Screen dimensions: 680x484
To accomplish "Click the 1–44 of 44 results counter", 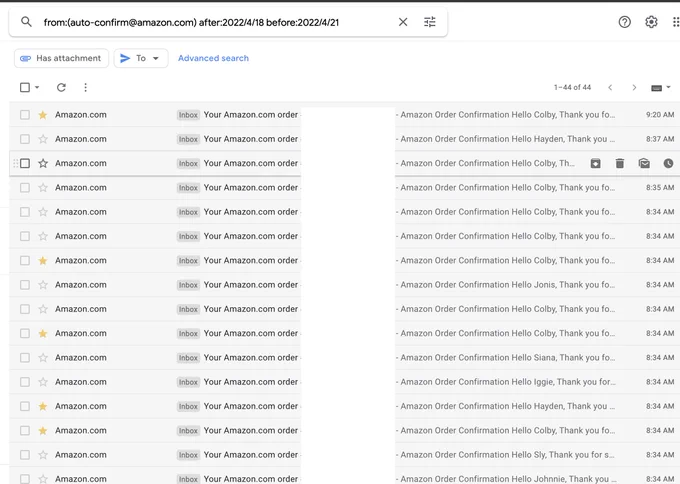I will point(572,88).
